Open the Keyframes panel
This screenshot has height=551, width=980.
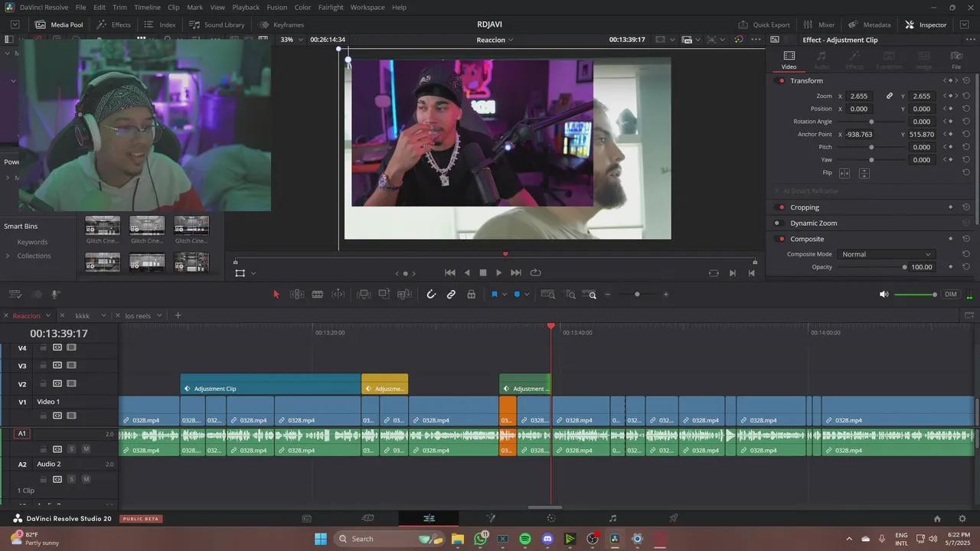(x=281, y=24)
